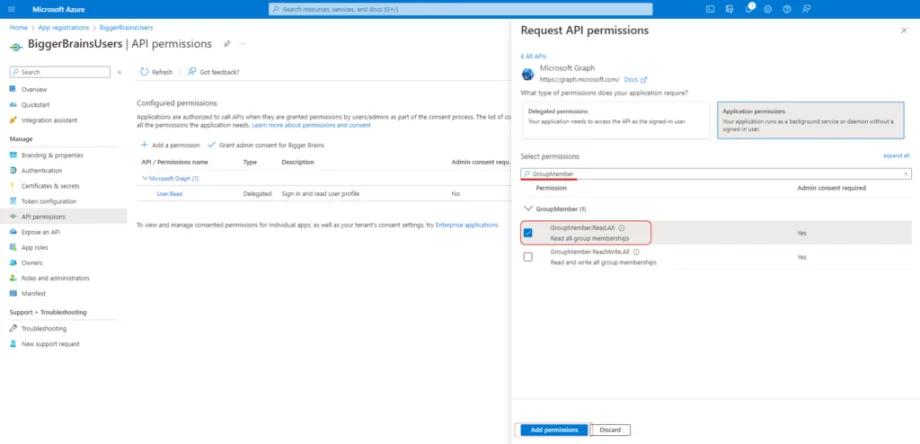This screenshot has width=920, height=444.
Task: Open Cloud Shell from the top bar
Action: (710, 9)
